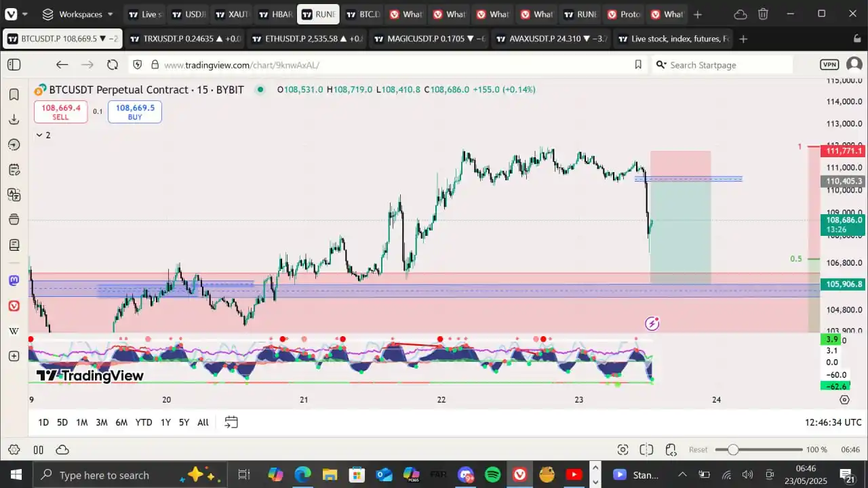Open the user profile avatar
This screenshot has height=488, width=868.
(854, 64)
